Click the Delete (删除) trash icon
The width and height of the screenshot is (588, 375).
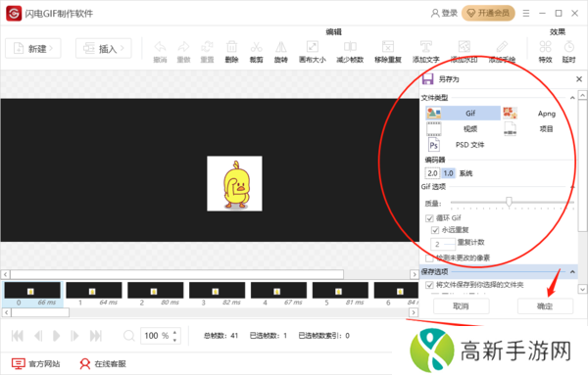point(231,48)
